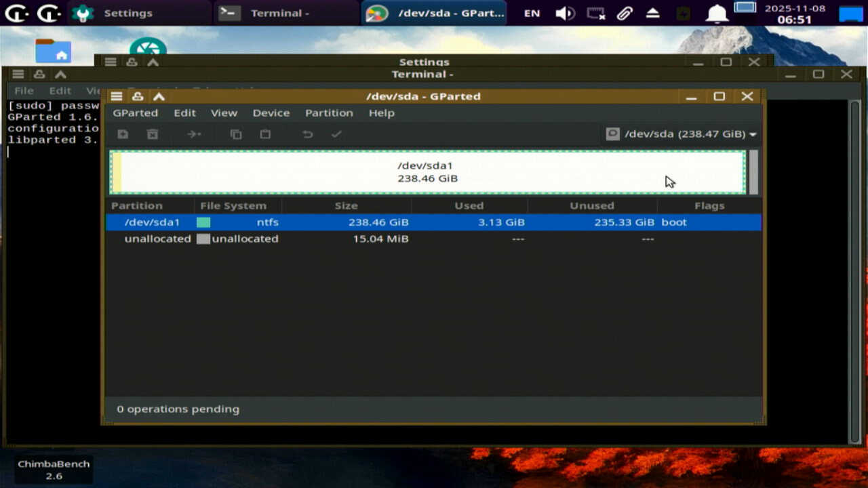Click the Used column header
This screenshot has width=868, height=488.
[x=469, y=205]
